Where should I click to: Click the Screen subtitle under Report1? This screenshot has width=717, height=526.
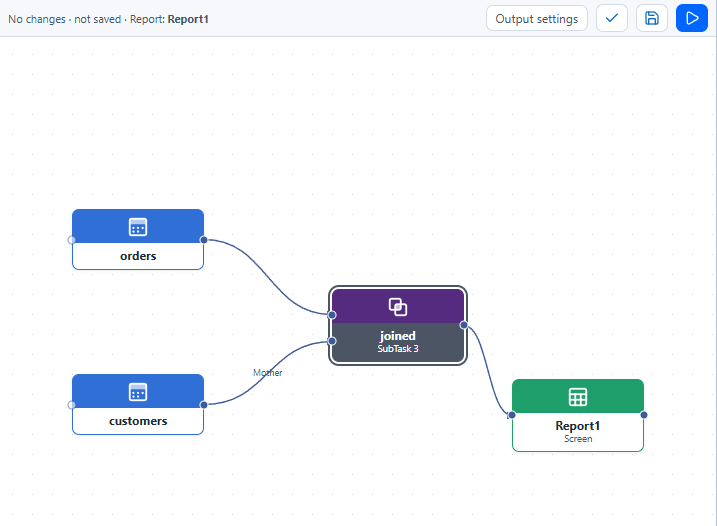pyautogui.click(x=578, y=439)
